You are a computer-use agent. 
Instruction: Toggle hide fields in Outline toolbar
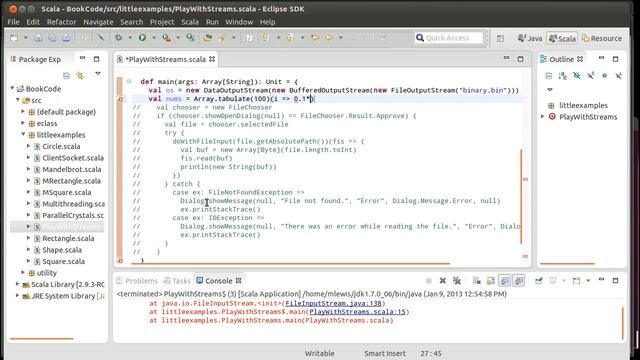point(576,76)
